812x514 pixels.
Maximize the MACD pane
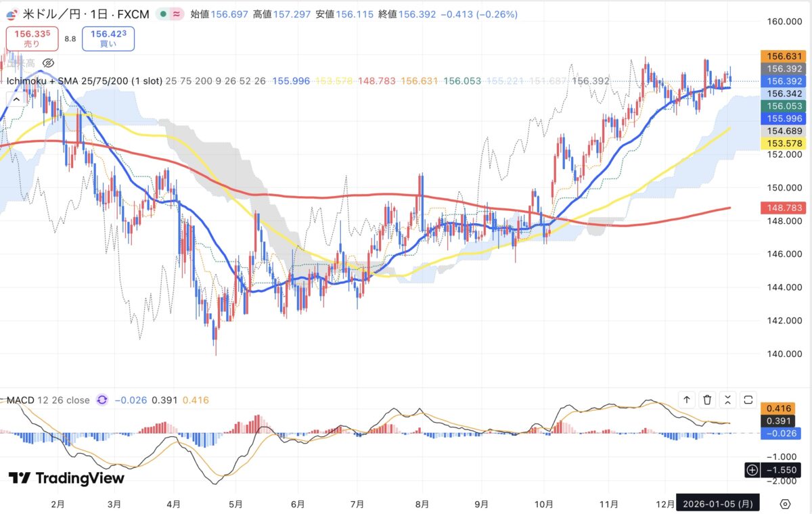pos(748,400)
